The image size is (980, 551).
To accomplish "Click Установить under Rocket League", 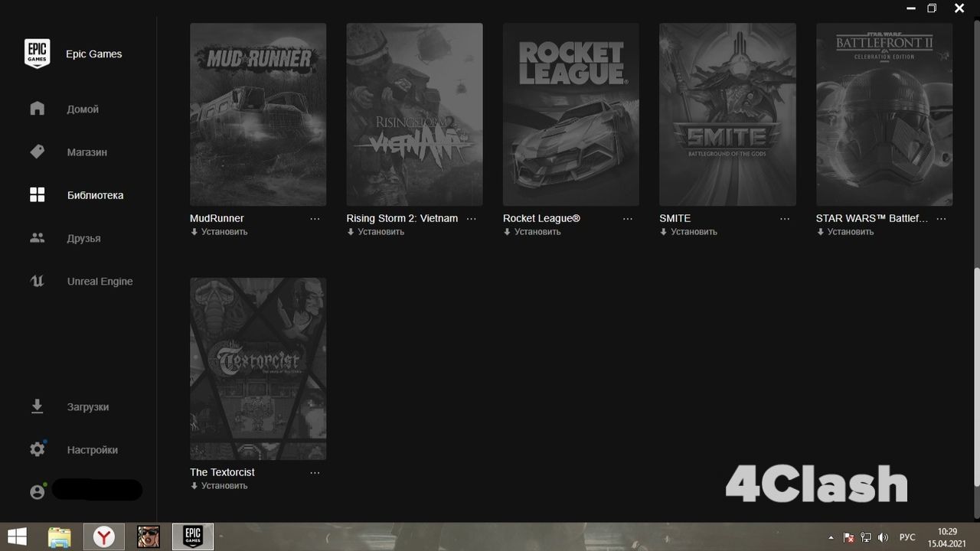I will click(537, 232).
